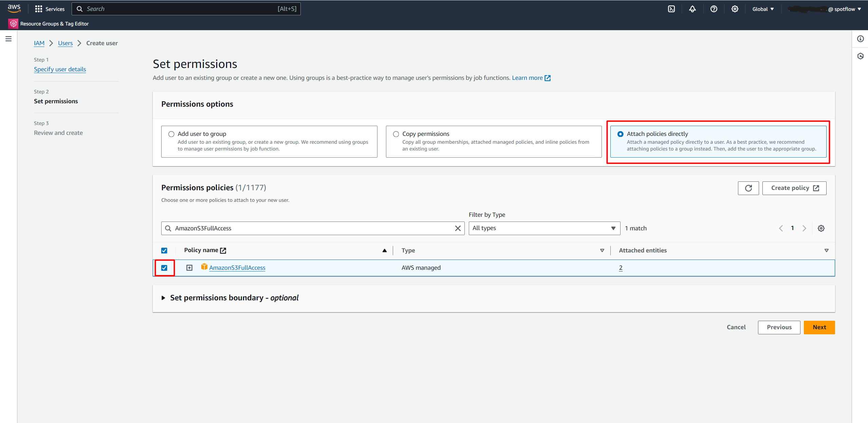Open the notifications bell
The image size is (868, 423).
[x=692, y=9]
